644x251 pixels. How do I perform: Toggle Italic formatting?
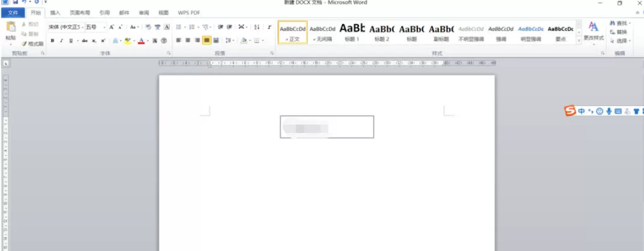pyautogui.click(x=61, y=40)
